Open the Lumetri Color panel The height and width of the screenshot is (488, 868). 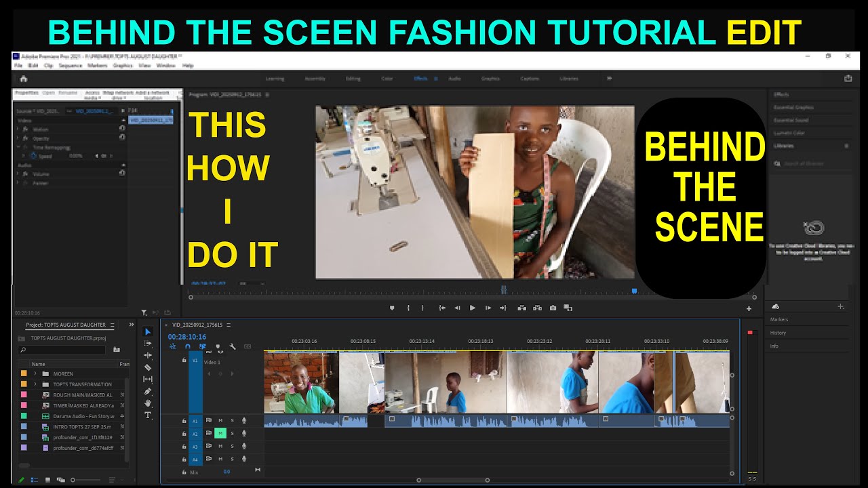coord(790,133)
